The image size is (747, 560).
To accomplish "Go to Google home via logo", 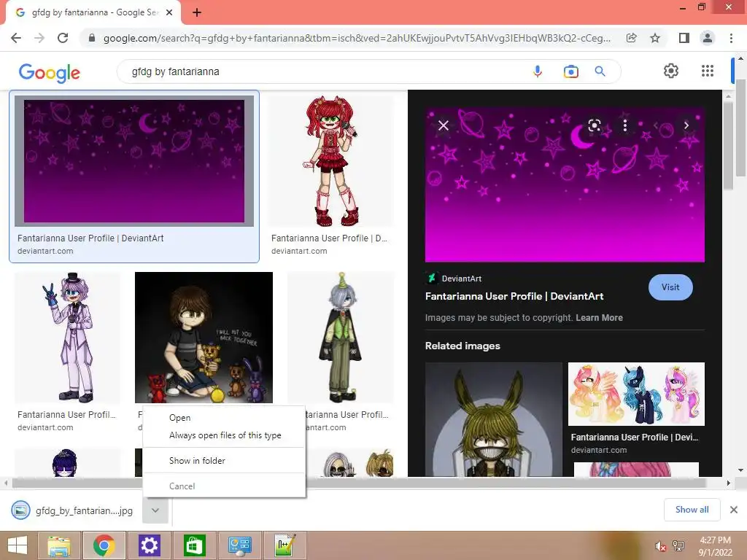I will tap(50, 72).
